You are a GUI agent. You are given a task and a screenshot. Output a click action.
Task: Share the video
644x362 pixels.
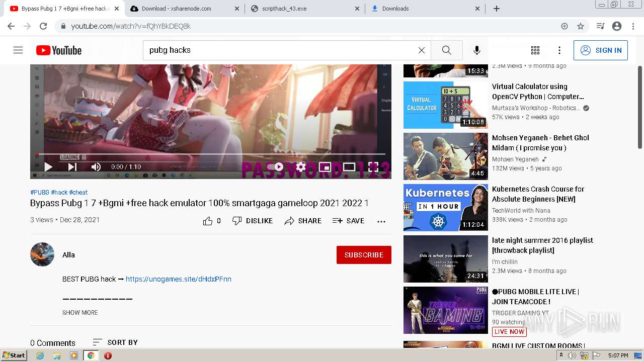tap(303, 221)
